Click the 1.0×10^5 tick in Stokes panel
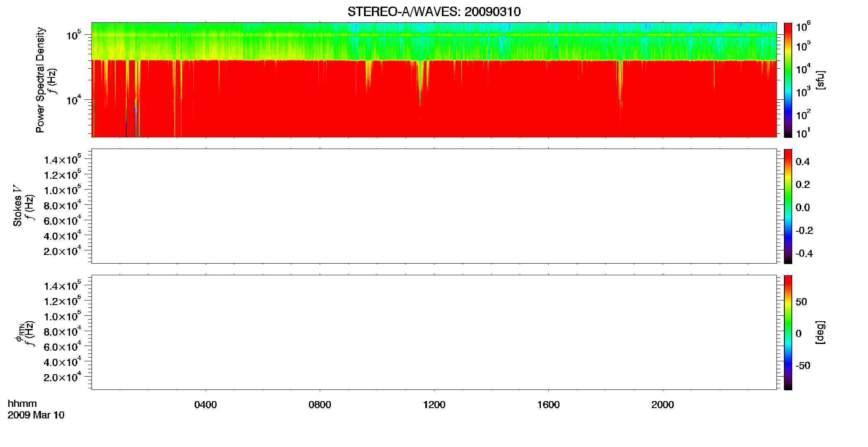This screenshot has width=868, height=447. point(63,190)
